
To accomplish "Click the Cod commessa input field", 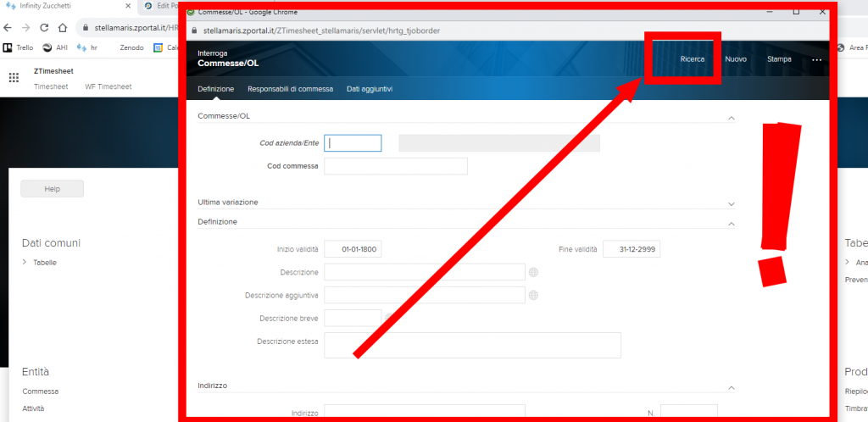I will [x=396, y=166].
